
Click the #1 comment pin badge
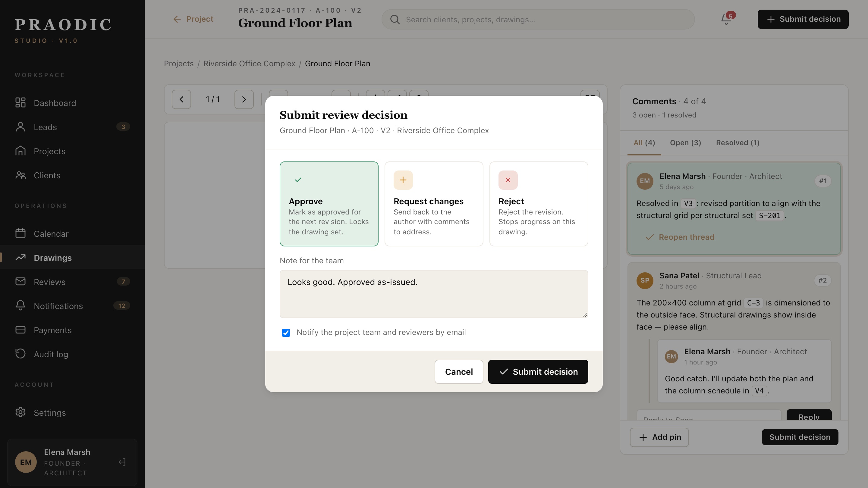click(822, 181)
